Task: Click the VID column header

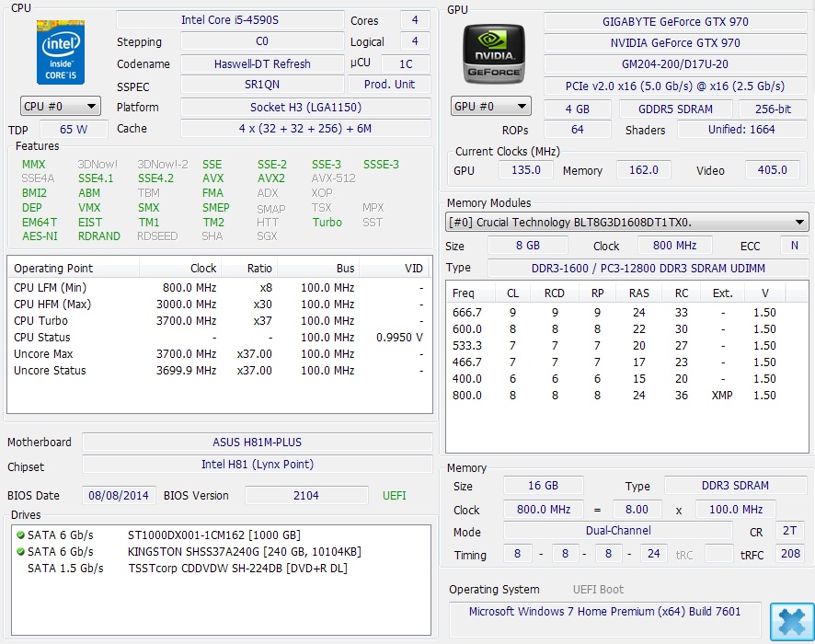Action: pos(394,269)
